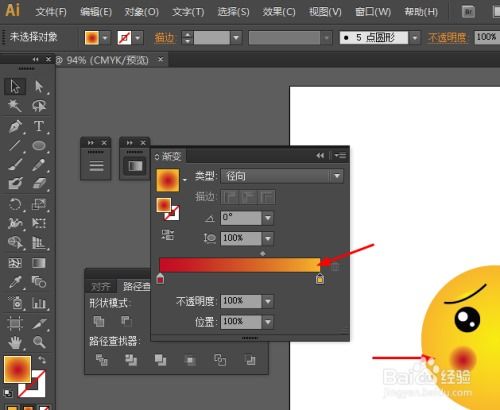Select the Line Segment tool
The width and height of the screenshot is (500, 410).
click(15, 146)
